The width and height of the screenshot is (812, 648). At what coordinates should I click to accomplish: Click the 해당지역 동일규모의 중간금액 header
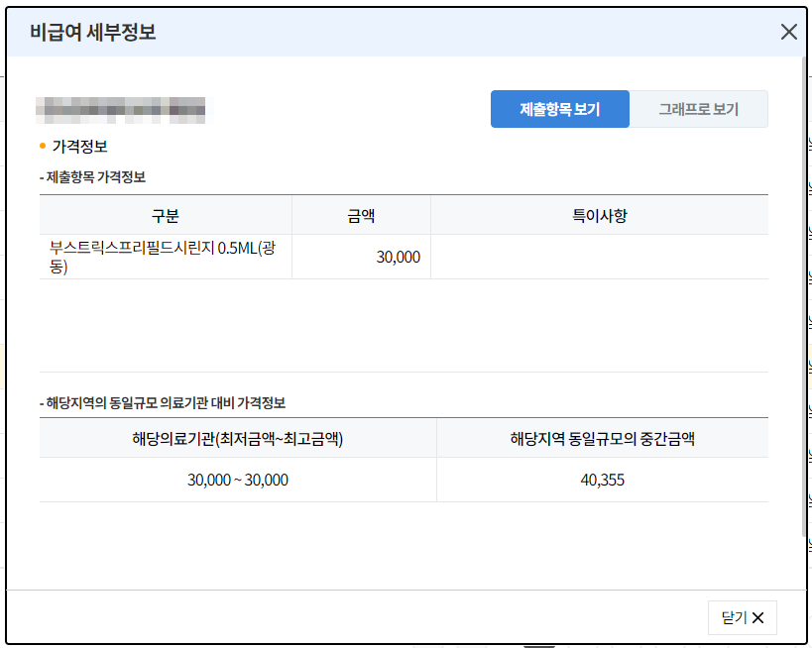[x=602, y=438]
